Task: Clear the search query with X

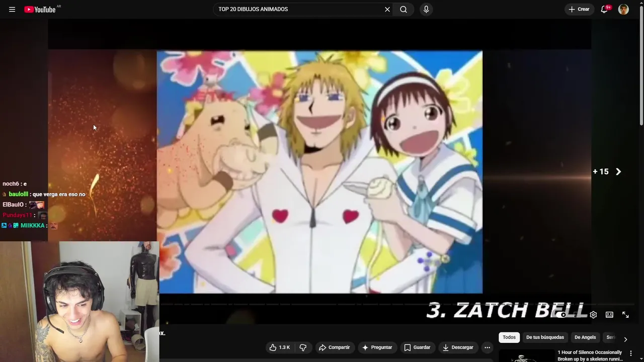Action: (387, 9)
